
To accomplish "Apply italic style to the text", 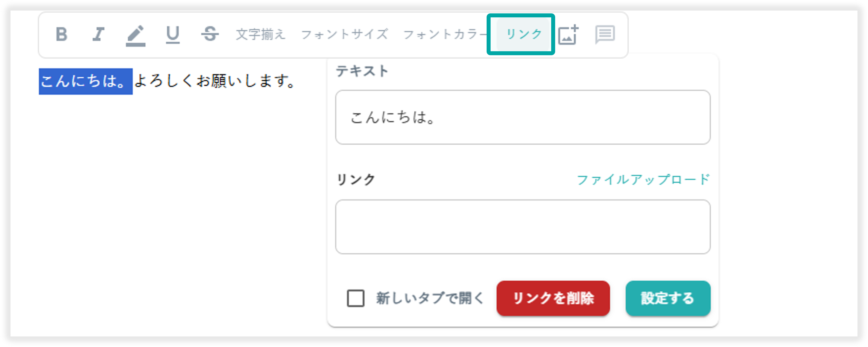I will (x=98, y=34).
